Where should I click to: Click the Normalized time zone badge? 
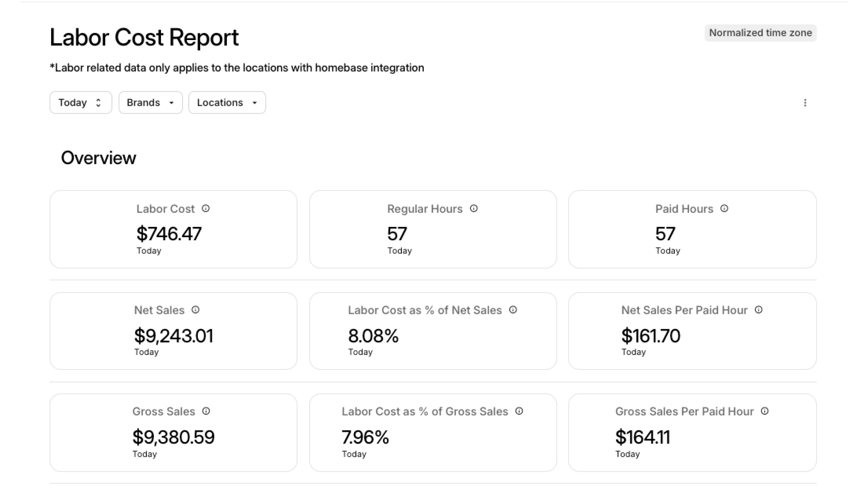pyautogui.click(x=760, y=33)
